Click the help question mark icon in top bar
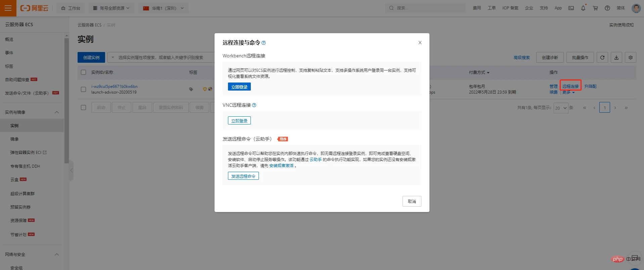The width and height of the screenshot is (644, 270). point(607,8)
